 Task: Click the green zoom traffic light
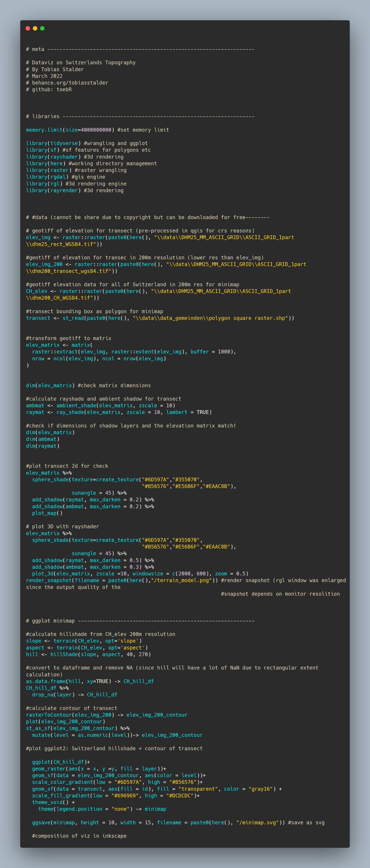pos(42,29)
